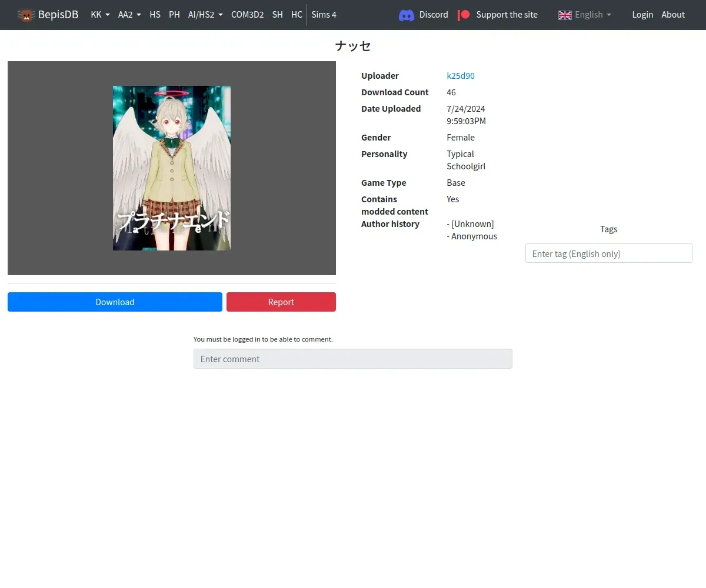The width and height of the screenshot is (706, 588).
Task: Click the Enter comment field
Action: pyautogui.click(x=353, y=359)
